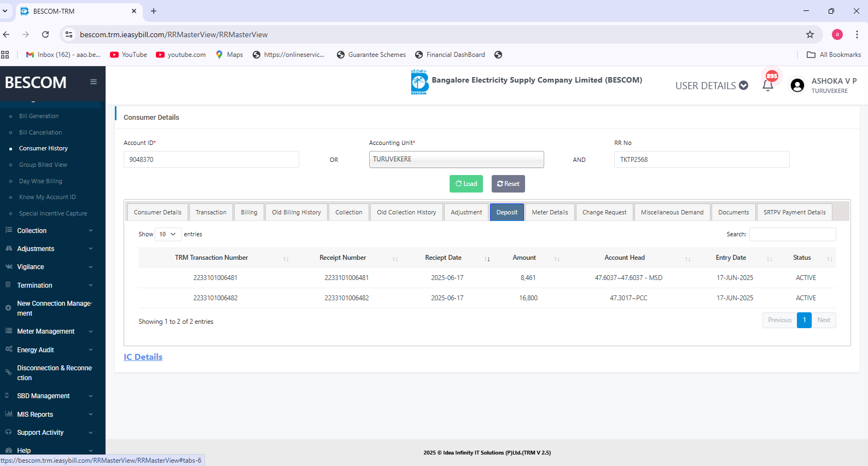This screenshot has height=466, width=868.
Task: Select Bill Cancellation in the sidebar
Action: [x=40, y=132]
